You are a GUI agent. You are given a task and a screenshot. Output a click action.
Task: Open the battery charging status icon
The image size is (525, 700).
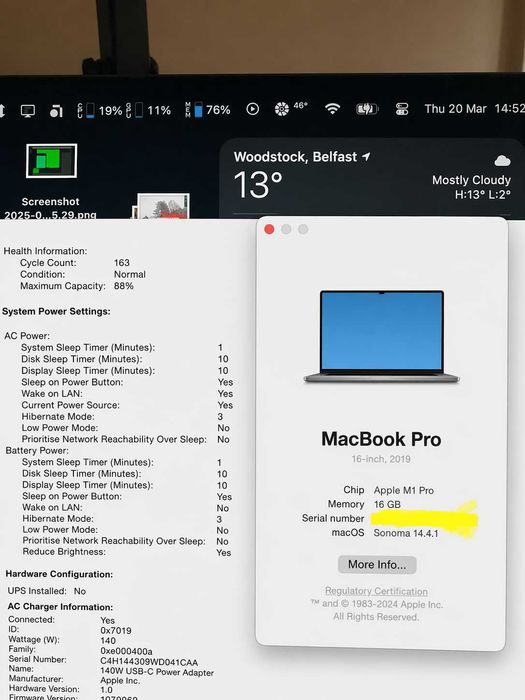[x=367, y=109]
